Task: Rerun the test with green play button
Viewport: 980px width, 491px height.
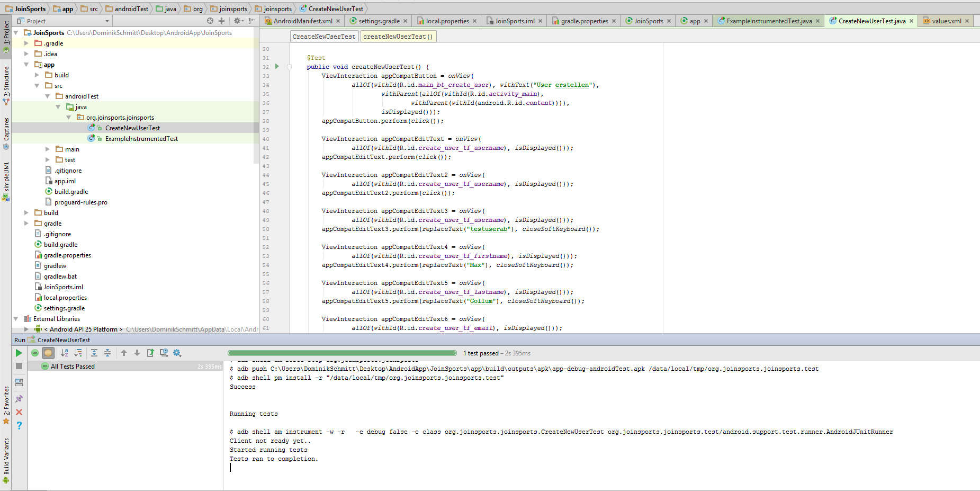Action: tap(19, 353)
